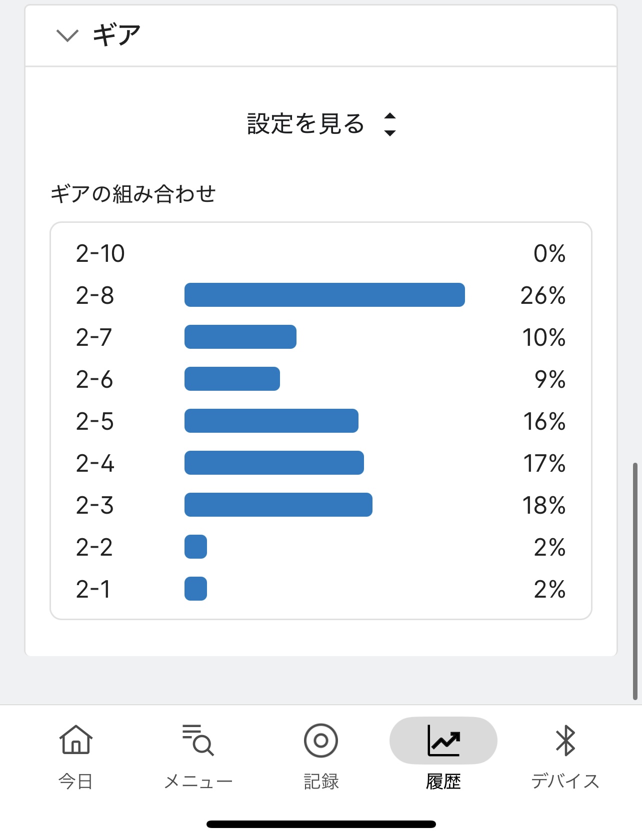Tap the 2-3 gear bar at 18%
Image resolution: width=642 pixels, height=840 pixels.
click(x=278, y=505)
